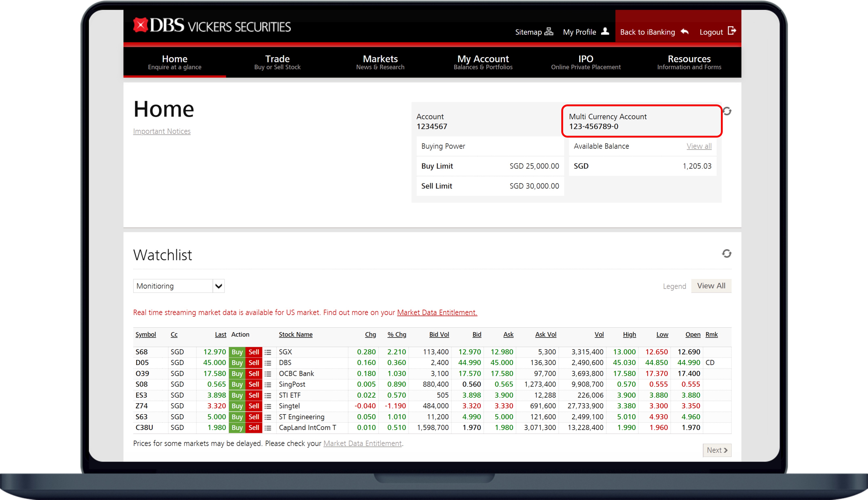Click Buy for DBS D05
The height and width of the screenshot is (500, 868).
(237, 363)
